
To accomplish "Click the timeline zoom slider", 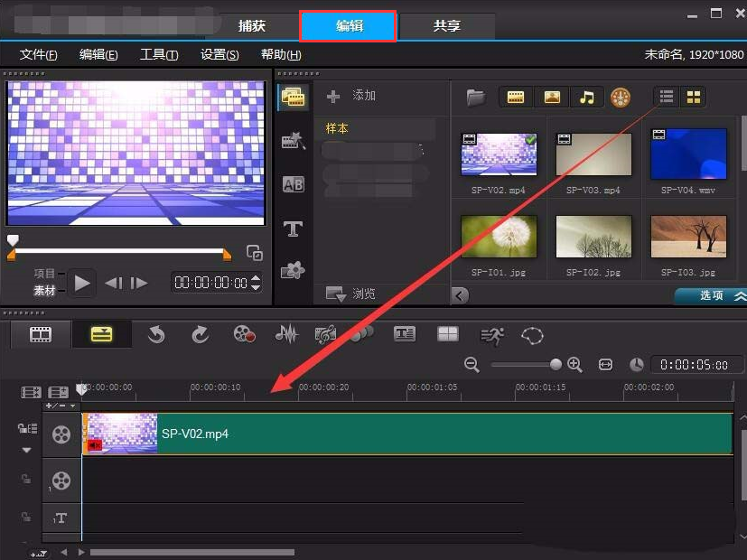I will click(527, 365).
